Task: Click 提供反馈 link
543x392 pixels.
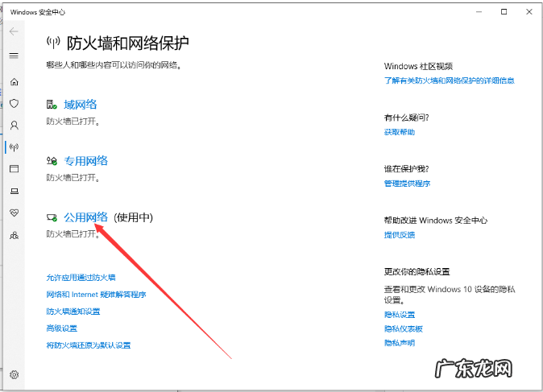Action: [x=400, y=235]
